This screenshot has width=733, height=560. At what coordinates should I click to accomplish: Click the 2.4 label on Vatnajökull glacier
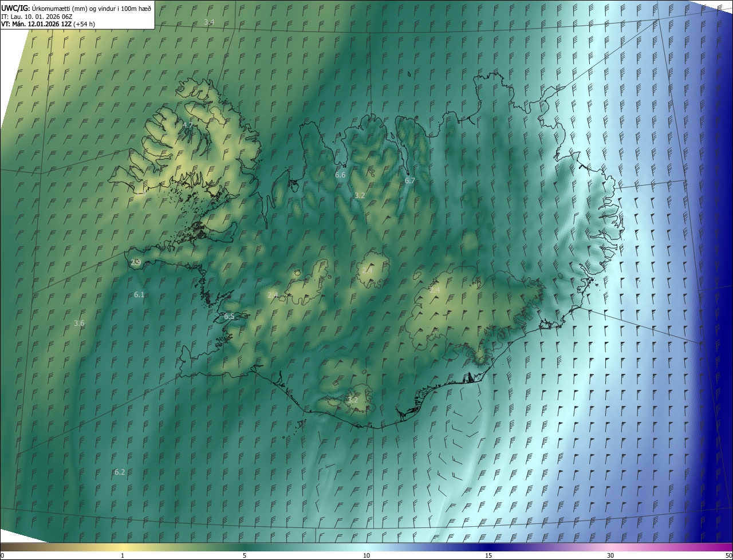(435, 290)
